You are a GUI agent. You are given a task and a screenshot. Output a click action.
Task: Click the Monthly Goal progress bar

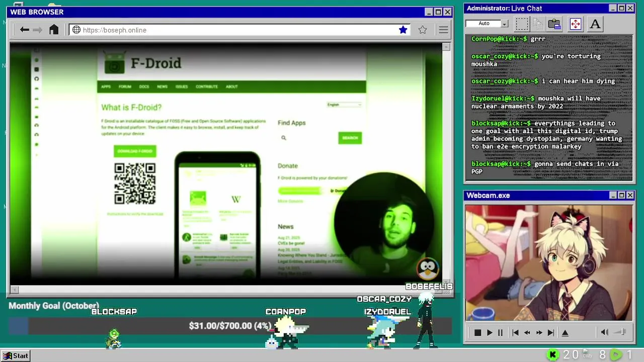(x=230, y=326)
